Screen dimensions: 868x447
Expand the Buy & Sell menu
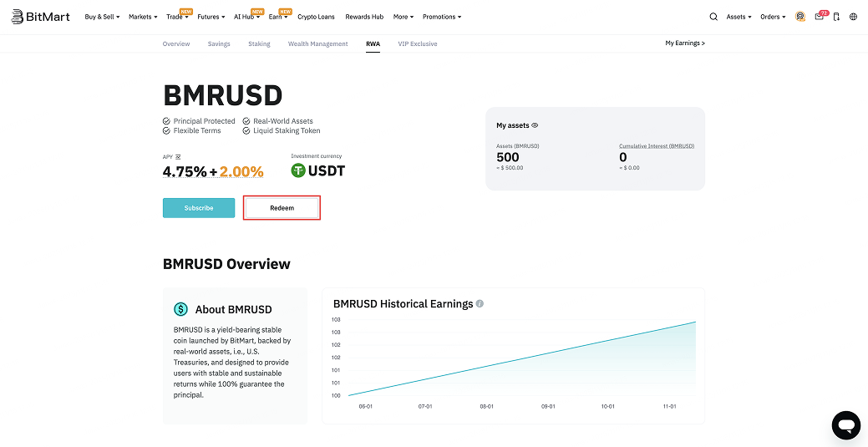(x=102, y=17)
